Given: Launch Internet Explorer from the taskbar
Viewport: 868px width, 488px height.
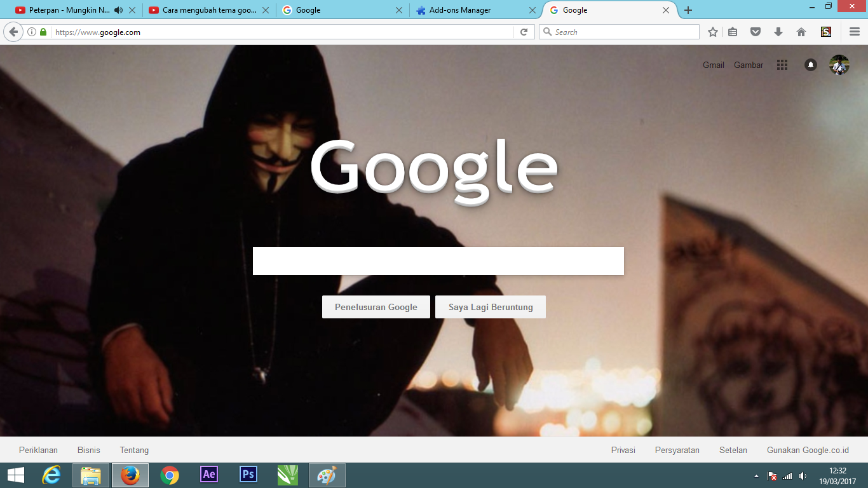Looking at the screenshot, I should pos(51,475).
